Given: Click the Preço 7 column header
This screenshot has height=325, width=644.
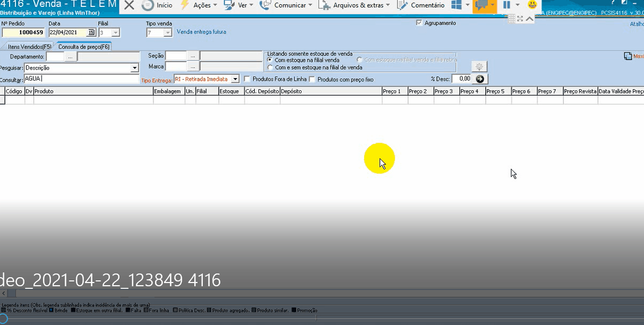Looking at the screenshot, I should 550,91.
